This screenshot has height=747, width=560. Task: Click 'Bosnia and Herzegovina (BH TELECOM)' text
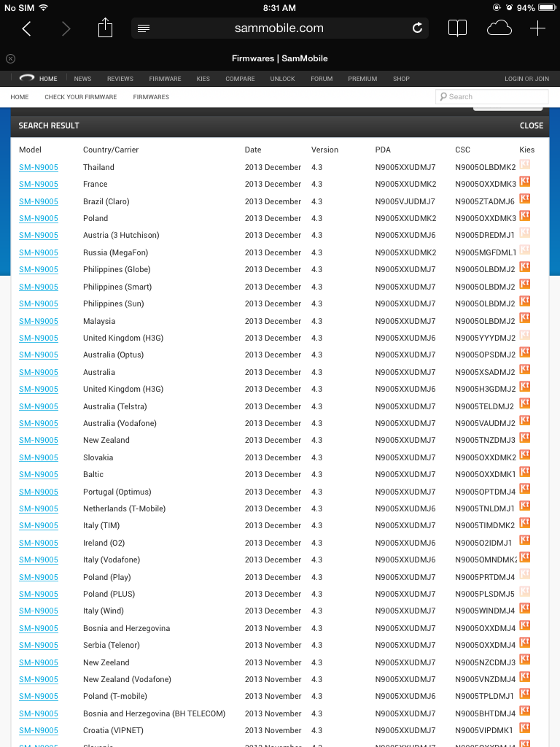pos(155,713)
